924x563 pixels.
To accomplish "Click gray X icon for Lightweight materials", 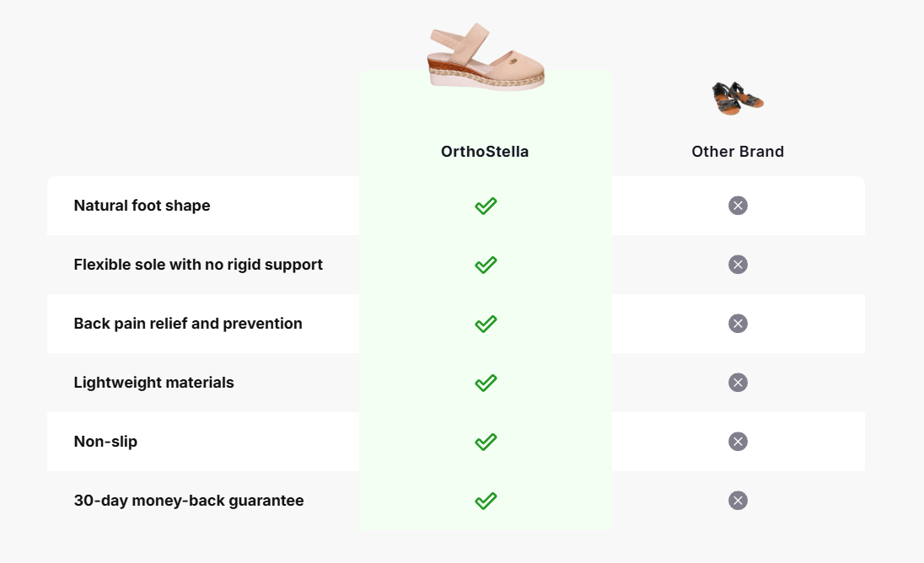I will tap(738, 383).
